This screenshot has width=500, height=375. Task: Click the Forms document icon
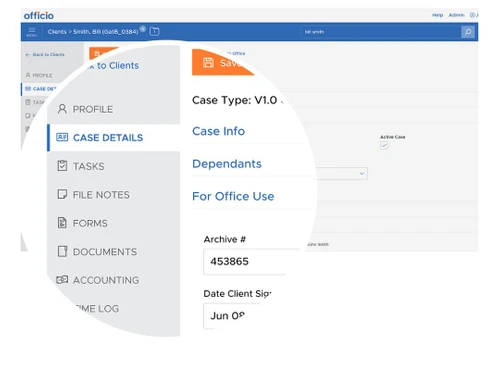coord(62,223)
